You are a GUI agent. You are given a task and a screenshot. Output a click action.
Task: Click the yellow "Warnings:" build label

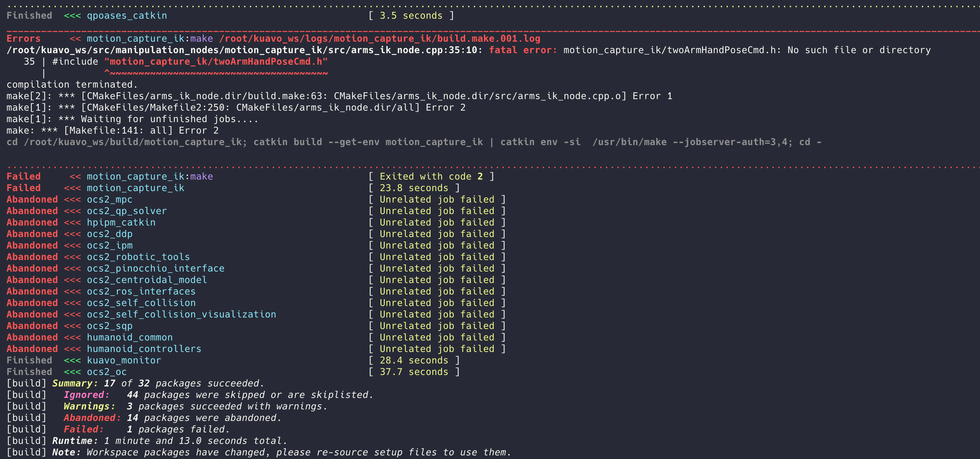[89, 406]
